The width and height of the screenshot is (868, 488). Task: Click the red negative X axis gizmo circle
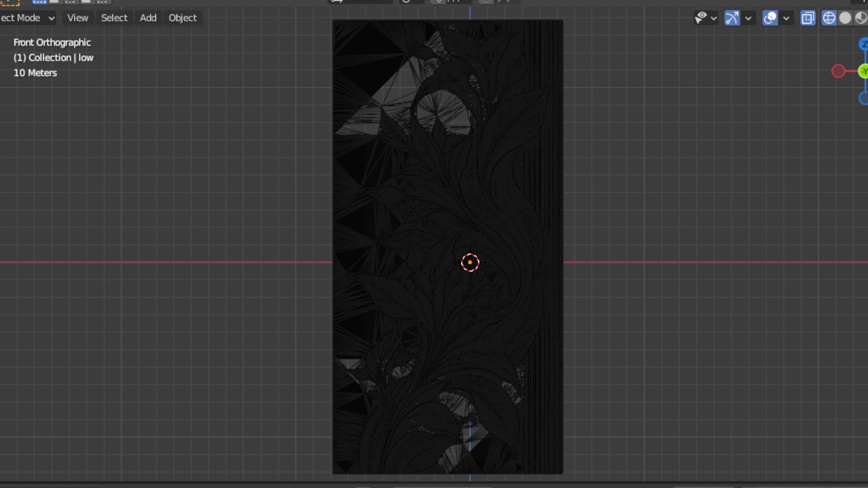(838, 71)
